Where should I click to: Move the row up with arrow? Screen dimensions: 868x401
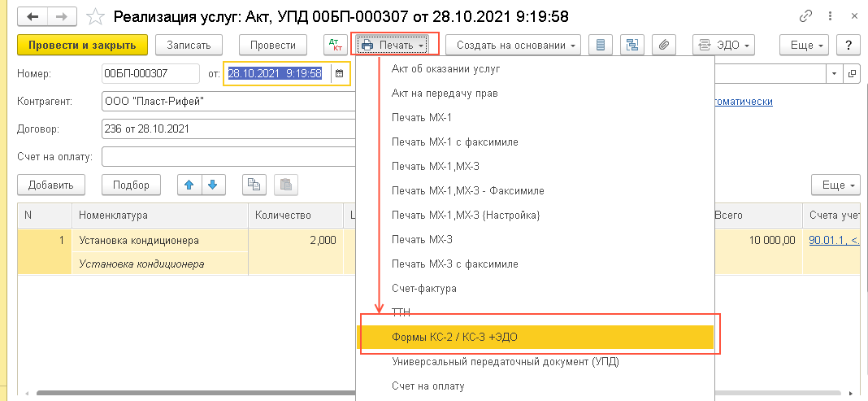[x=189, y=185]
